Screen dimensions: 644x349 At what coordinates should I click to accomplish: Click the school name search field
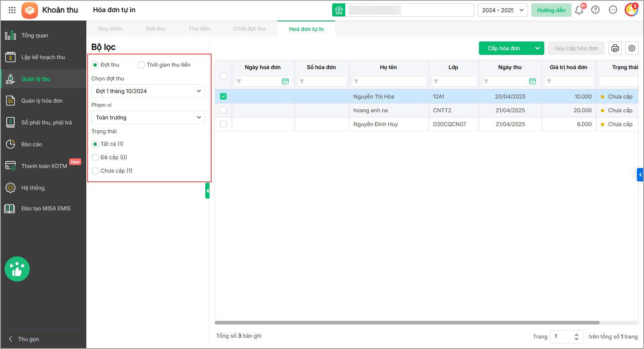[x=410, y=10]
